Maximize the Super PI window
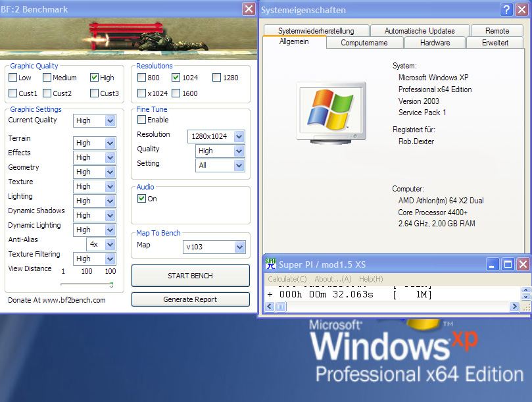532x402 pixels. click(508, 264)
